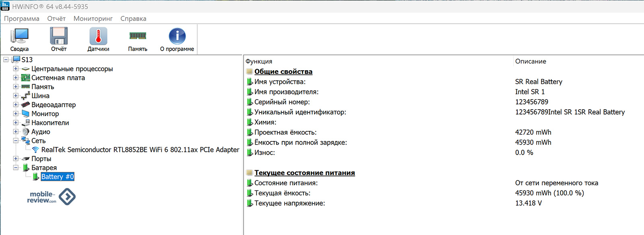Open the Программа menu

click(22, 18)
